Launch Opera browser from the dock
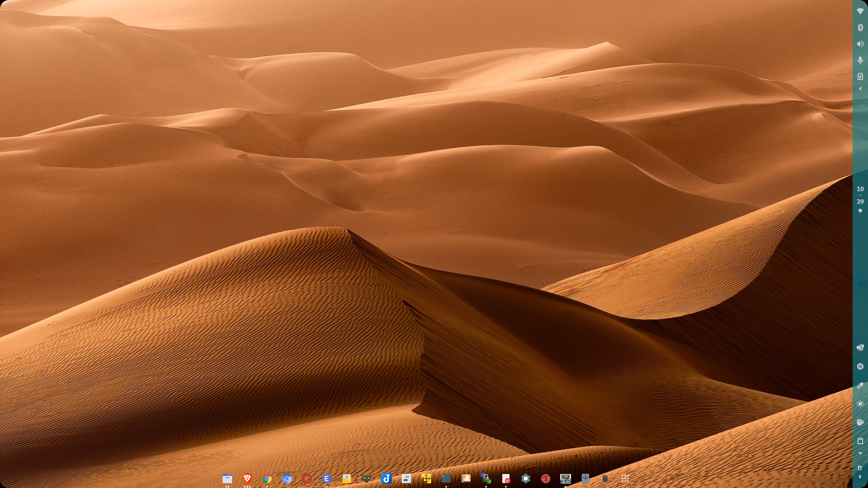Screen dimensions: 868x488 307,479
